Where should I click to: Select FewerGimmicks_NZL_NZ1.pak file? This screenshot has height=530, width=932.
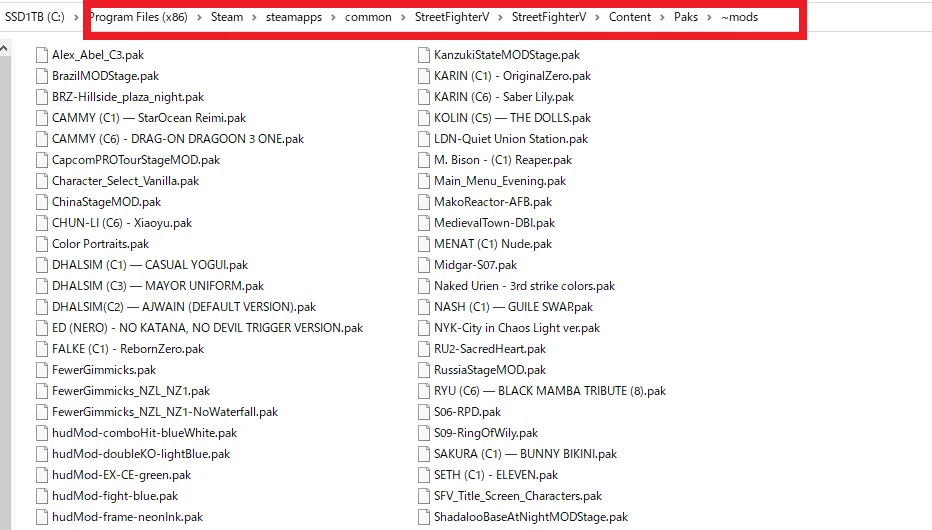pyautogui.click(x=122, y=391)
